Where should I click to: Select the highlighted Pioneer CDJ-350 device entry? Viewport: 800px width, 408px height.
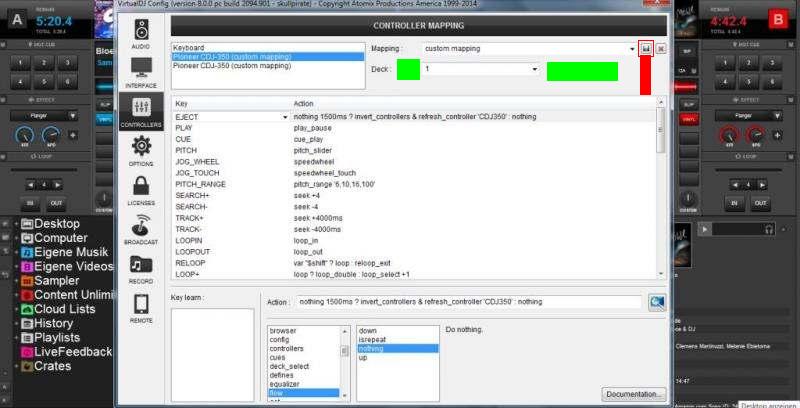click(x=268, y=57)
